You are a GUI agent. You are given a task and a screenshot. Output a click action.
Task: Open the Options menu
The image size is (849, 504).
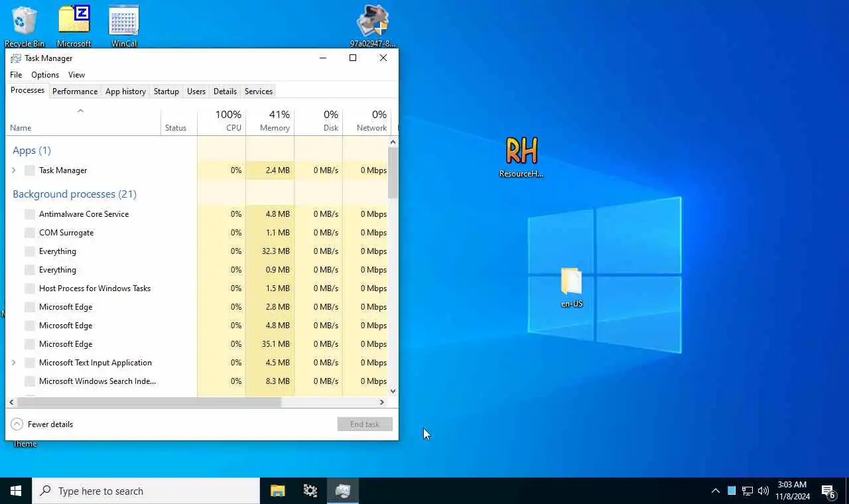point(45,75)
